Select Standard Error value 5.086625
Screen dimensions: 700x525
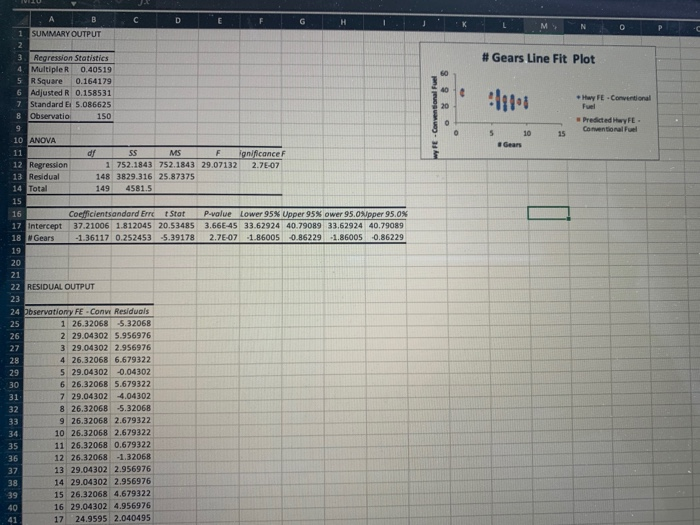click(x=93, y=104)
